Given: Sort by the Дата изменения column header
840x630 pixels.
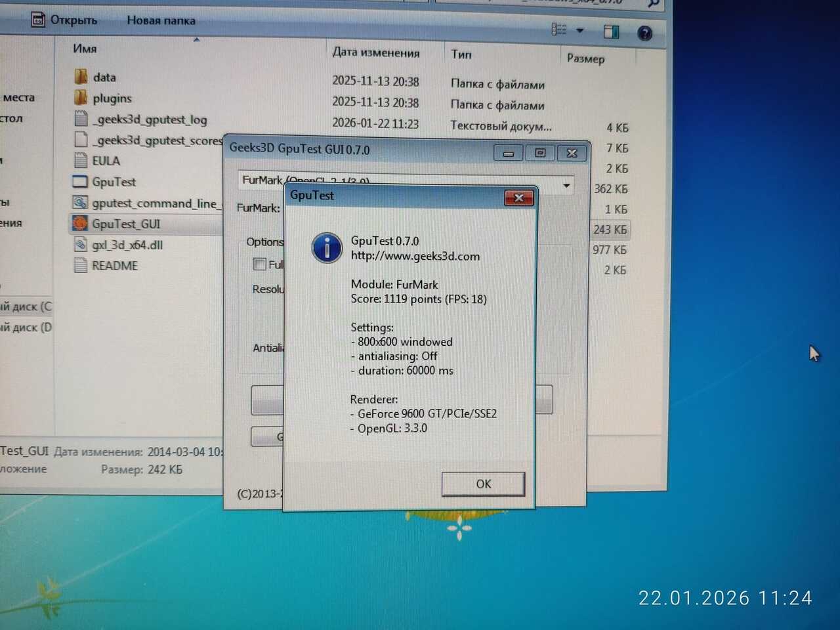Looking at the screenshot, I should point(376,52).
